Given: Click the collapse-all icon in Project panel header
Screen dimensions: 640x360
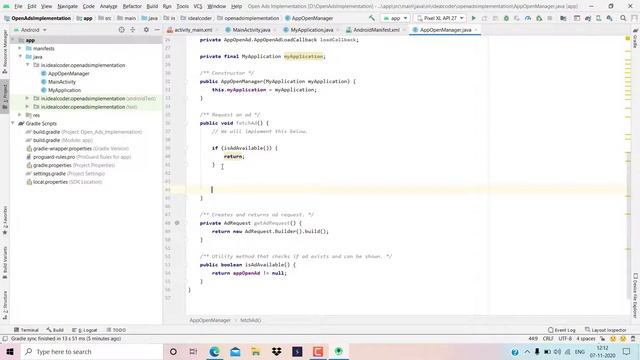Looking at the screenshot, I should click(133, 30).
